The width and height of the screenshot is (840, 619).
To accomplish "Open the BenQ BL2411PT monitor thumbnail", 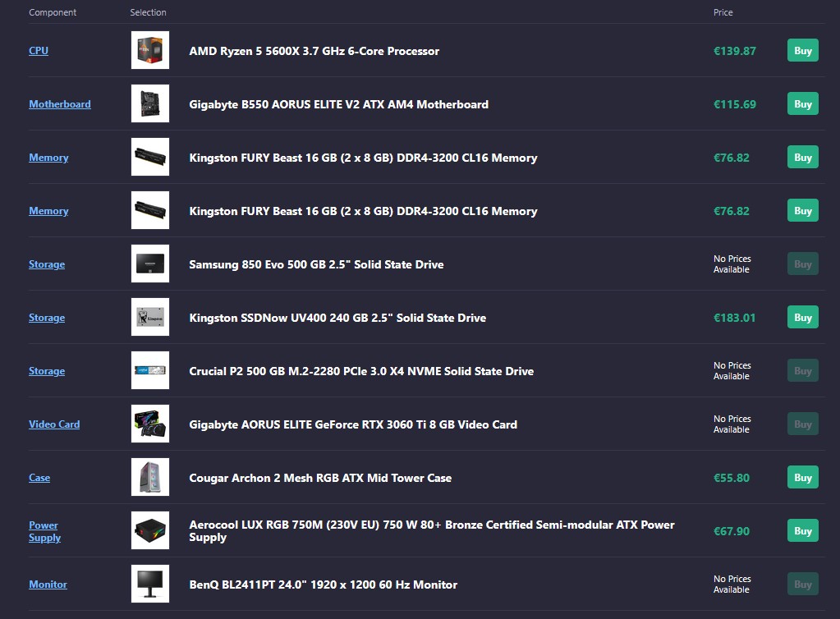I will (x=150, y=584).
